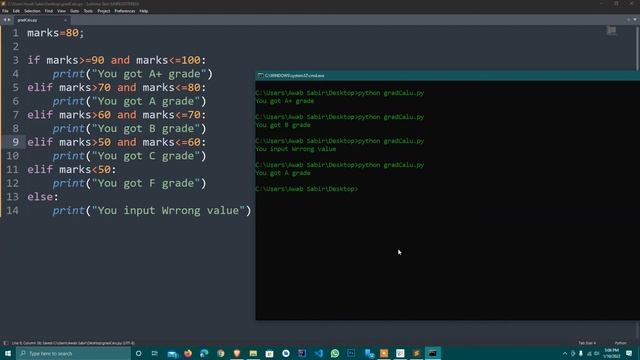Click the minimap preview in the editor
This screenshot has height=360, width=640.
coord(611,31)
